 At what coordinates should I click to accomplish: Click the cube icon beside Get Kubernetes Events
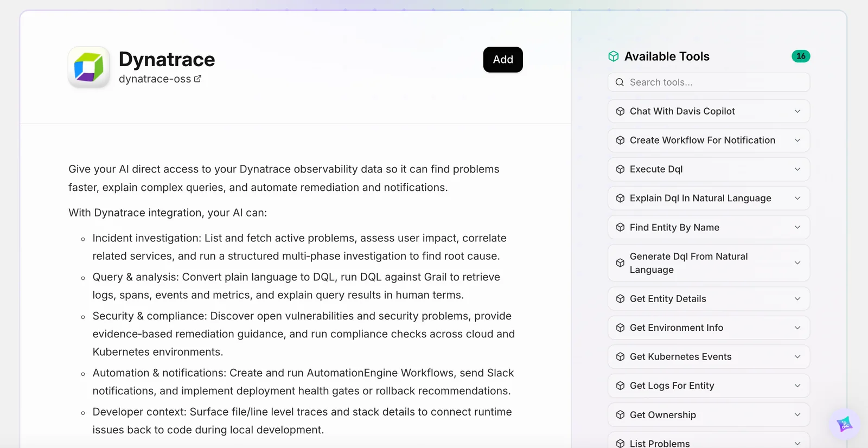point(620,357)
